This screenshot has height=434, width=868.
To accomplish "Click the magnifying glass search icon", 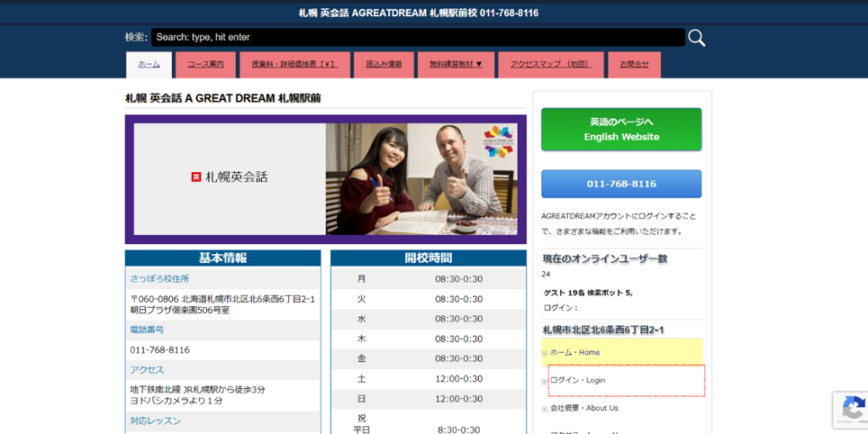I will coord(697,37).
